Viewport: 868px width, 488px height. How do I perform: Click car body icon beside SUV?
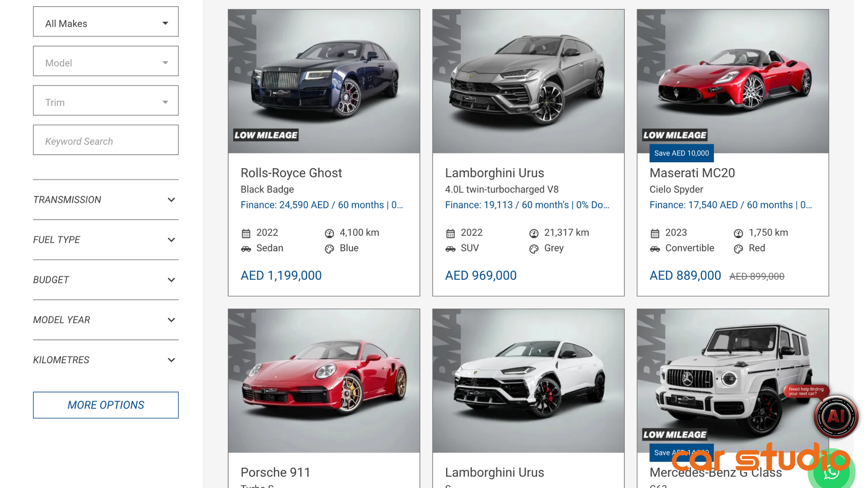point(450,249)
